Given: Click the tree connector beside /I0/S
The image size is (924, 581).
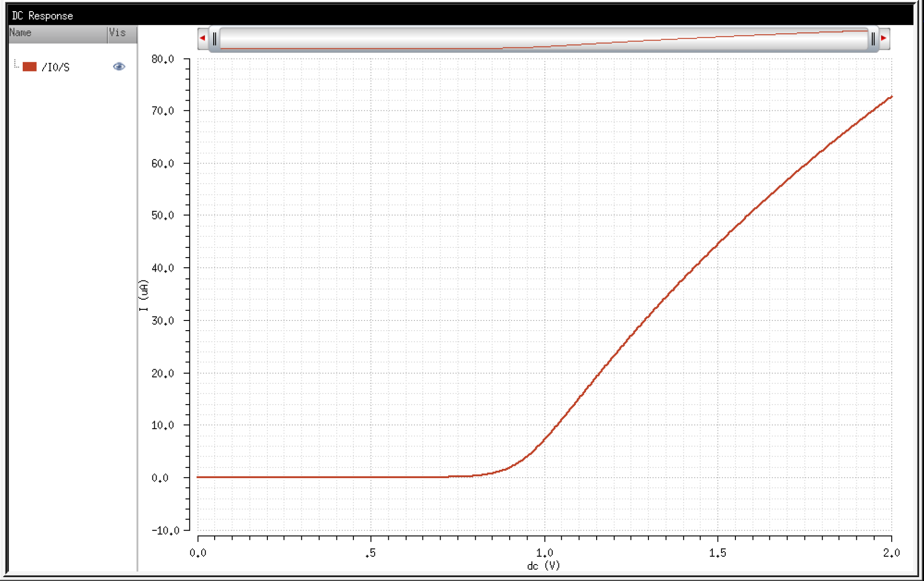Looking at the screenshot, I should click(16, 64).
